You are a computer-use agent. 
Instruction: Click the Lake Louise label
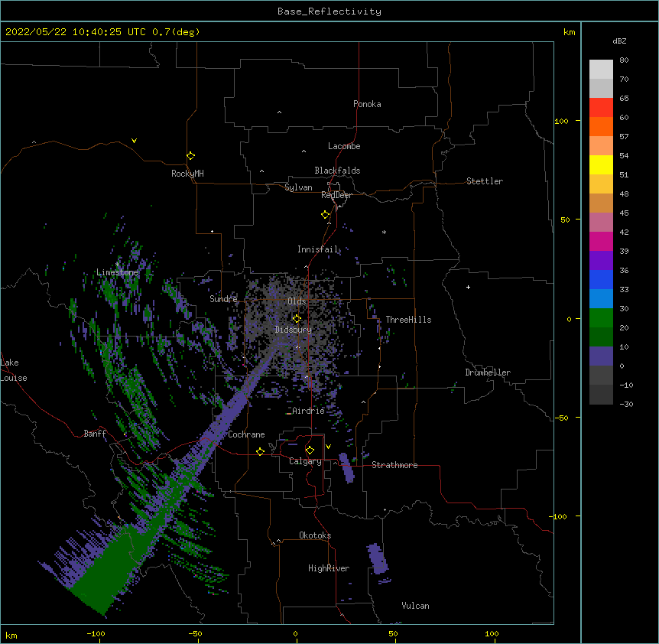14,370
